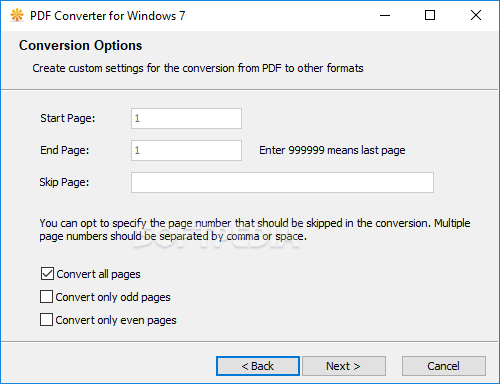Click the 'PDF Converter for Windows 7' title text
Viewport: 500px width, 384px height.
[108, 16]
